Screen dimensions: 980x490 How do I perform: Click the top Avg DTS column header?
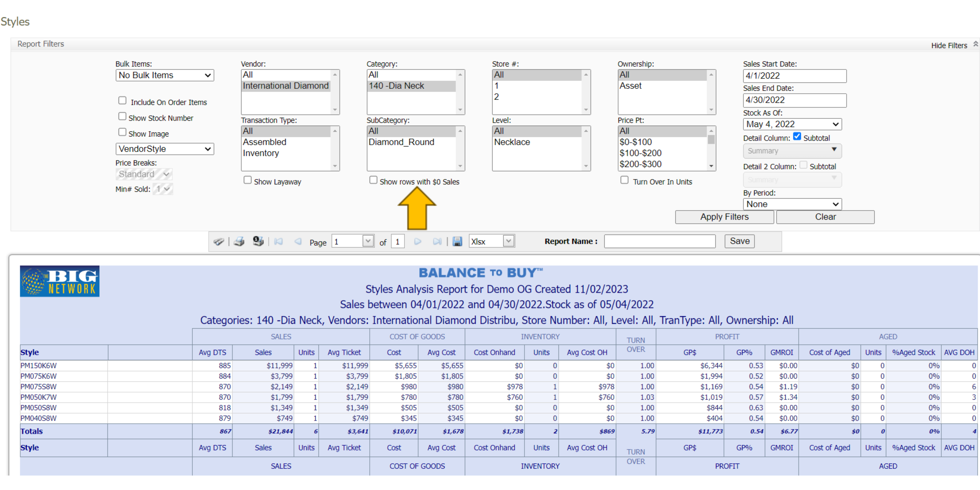click(212, 353)
